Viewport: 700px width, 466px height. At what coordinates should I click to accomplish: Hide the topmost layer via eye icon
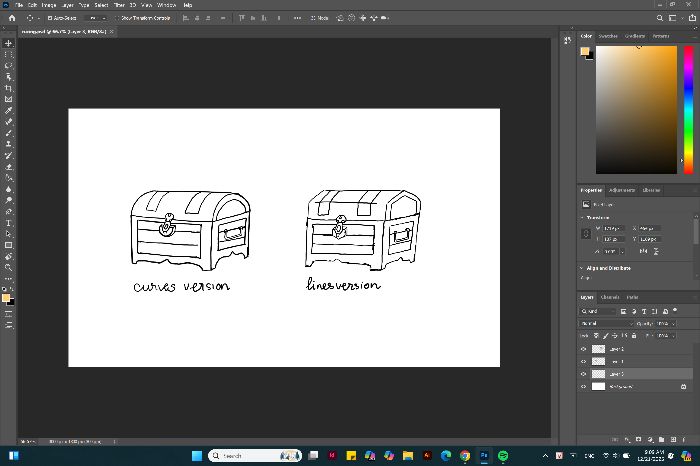point(583,349)
